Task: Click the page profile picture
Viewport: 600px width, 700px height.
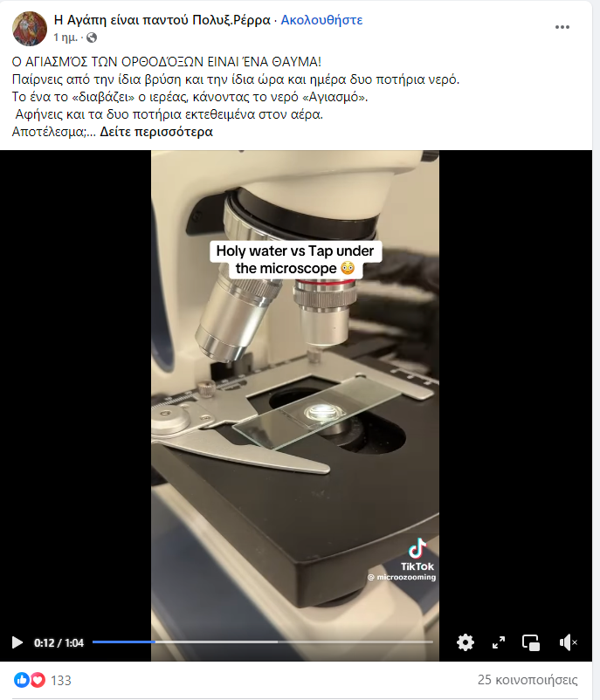Action: (x=30, y=29)
